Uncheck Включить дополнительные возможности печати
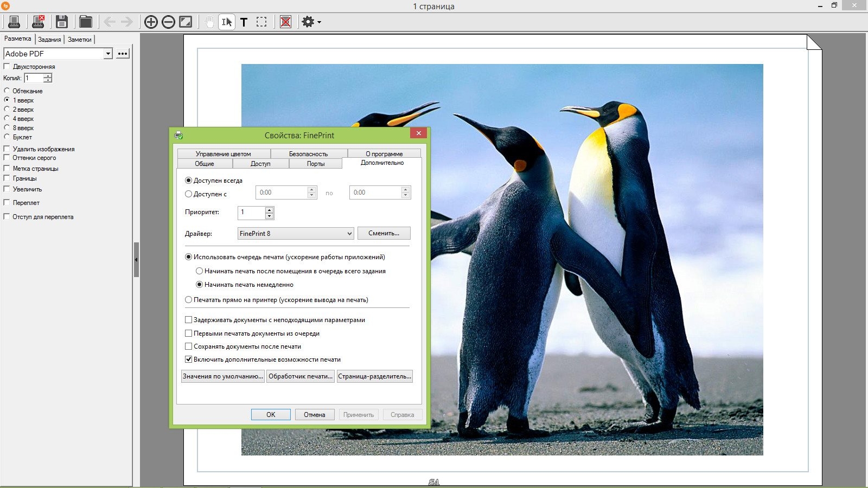868x488 pixels. (x=188, y=359)
